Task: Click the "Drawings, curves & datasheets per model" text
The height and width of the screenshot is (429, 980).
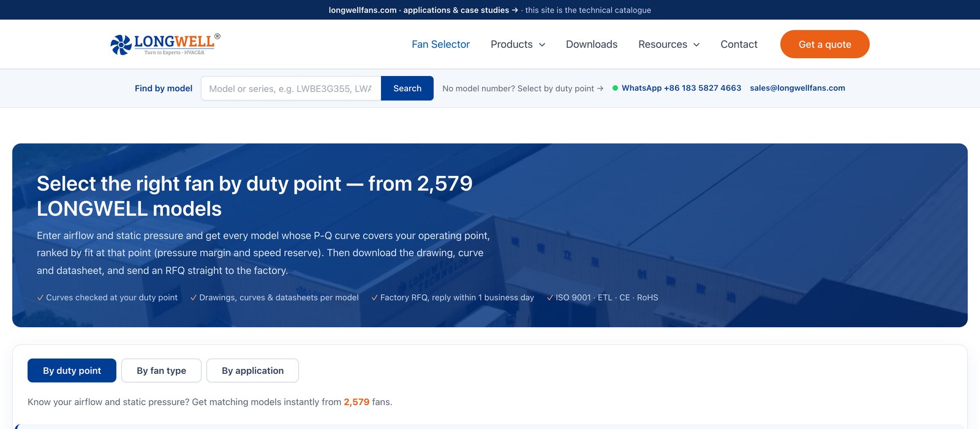Action: click(279, 297)
